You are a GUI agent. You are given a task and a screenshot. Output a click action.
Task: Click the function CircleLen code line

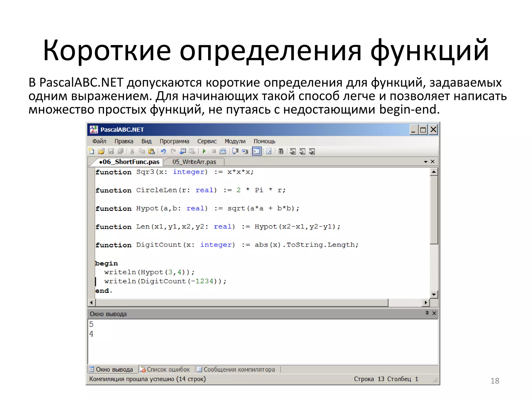tap(190, 190)
